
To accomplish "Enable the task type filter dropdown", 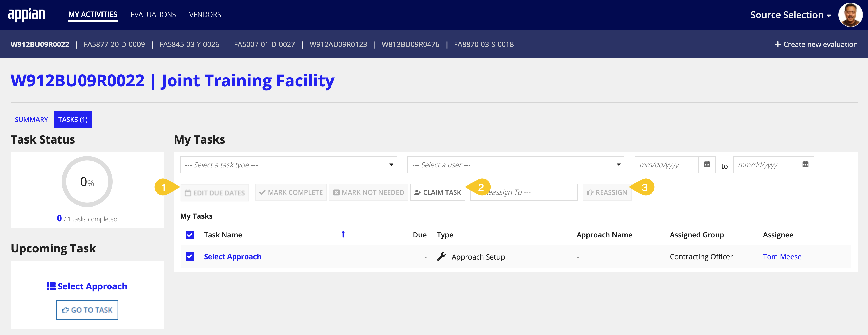I will click(288, 164).
